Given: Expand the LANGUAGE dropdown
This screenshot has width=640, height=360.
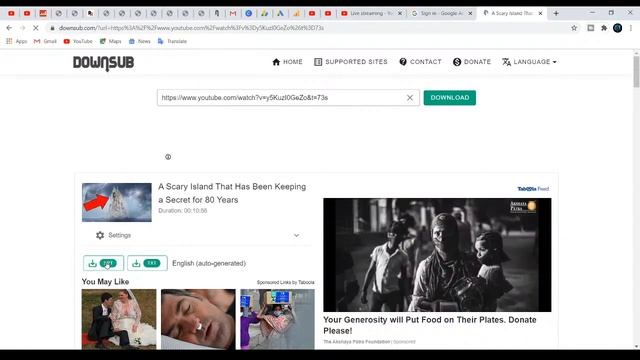Looking at the screenshot, I should [529, 62].
